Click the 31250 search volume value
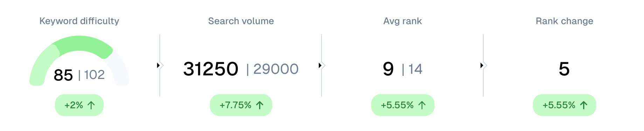The height and width of the screenshot is (131, 644). point(211,69)
